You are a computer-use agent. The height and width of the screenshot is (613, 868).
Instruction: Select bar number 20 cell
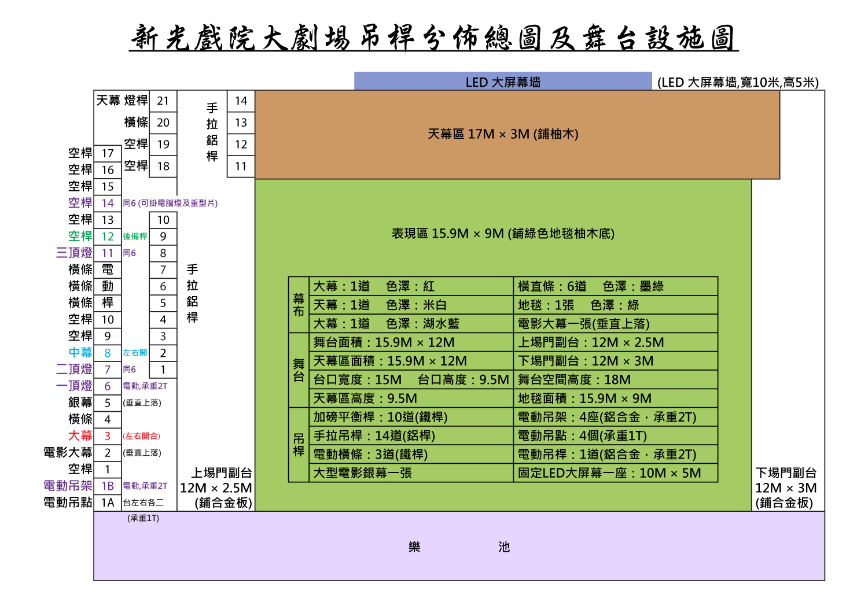[163, 123]
